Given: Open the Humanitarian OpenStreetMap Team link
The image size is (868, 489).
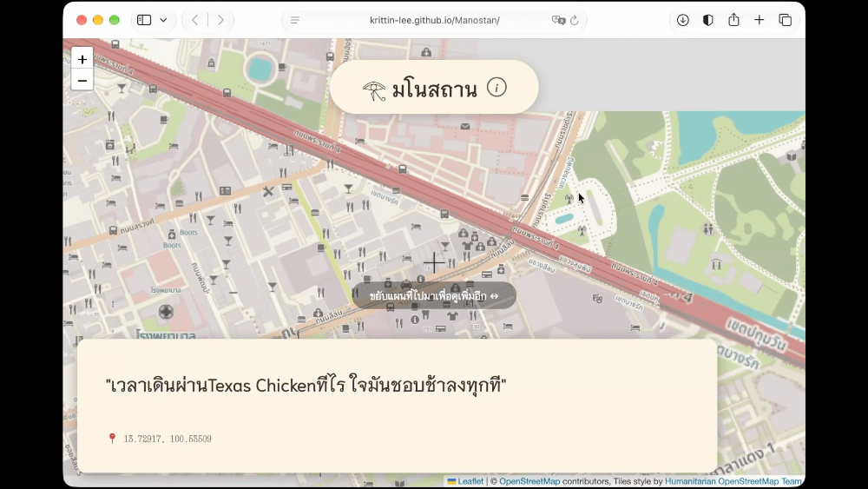Looking at the screenshot, I should [733, 481].
